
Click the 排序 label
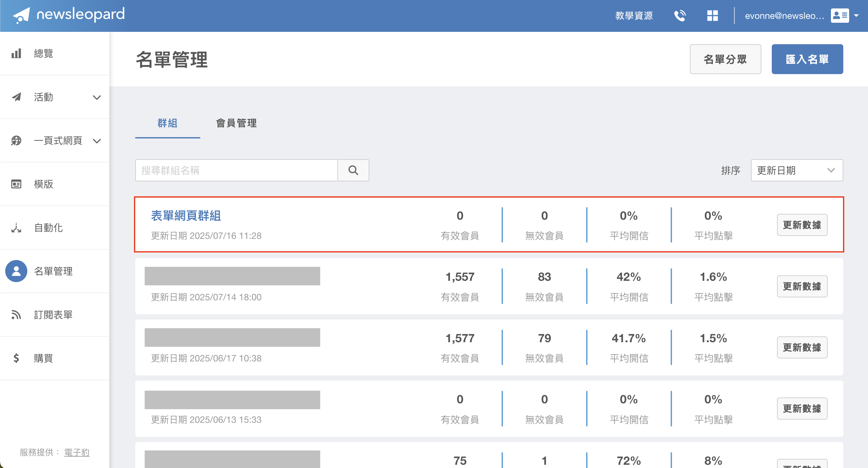(x=730, y=171)
